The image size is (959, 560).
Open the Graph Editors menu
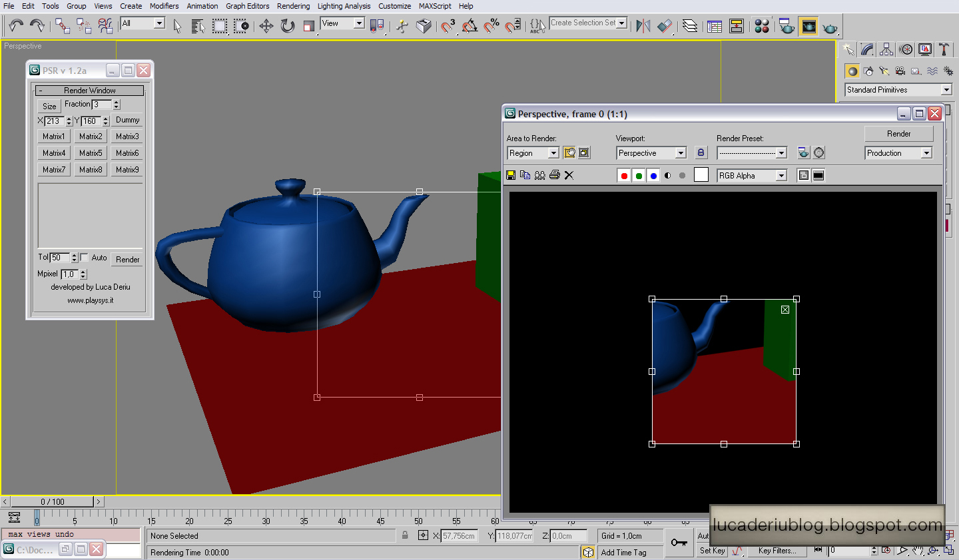[x=248, y=6]
